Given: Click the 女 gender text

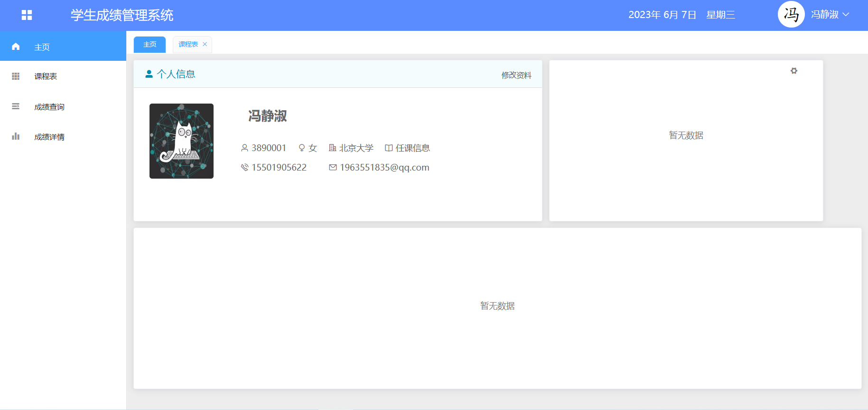Looking at the screenshot, I should (x=313, y=148).
